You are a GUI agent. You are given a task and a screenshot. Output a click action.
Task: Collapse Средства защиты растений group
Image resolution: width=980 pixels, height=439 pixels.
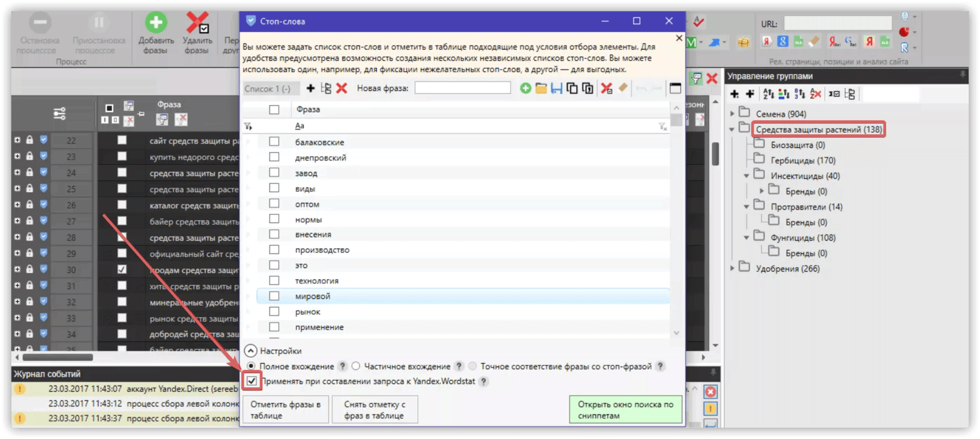tap(732, 130)
